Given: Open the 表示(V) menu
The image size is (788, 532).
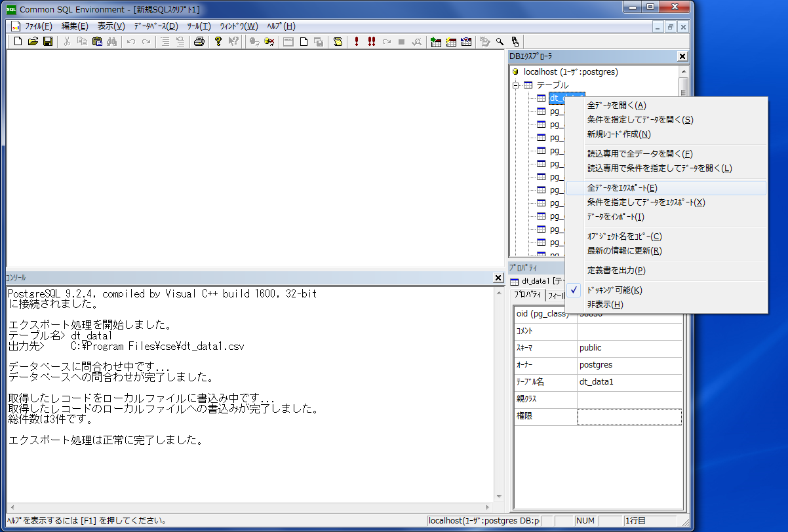Looking at the screenshot, I should (x=111, y=26).
